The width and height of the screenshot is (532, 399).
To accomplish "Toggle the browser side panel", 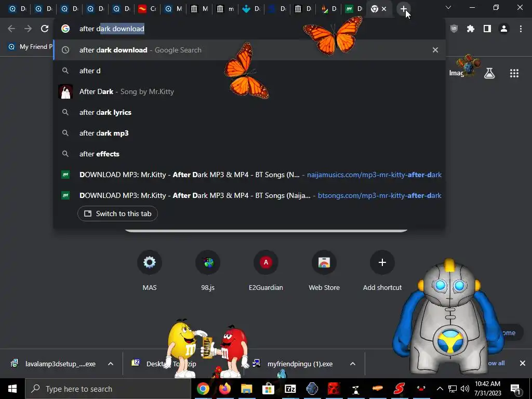I will 487,29.
